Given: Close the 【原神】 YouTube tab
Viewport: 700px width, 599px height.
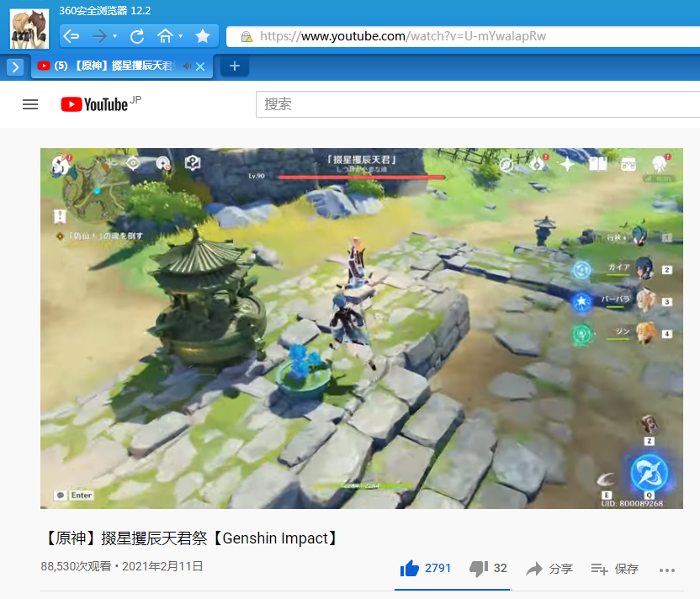Looking at the screenshot, I should click(x=200, y=66).
